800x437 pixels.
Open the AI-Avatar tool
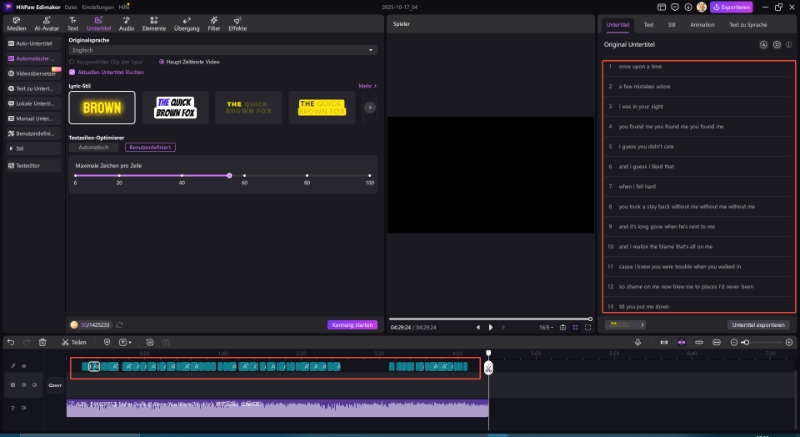44,21
